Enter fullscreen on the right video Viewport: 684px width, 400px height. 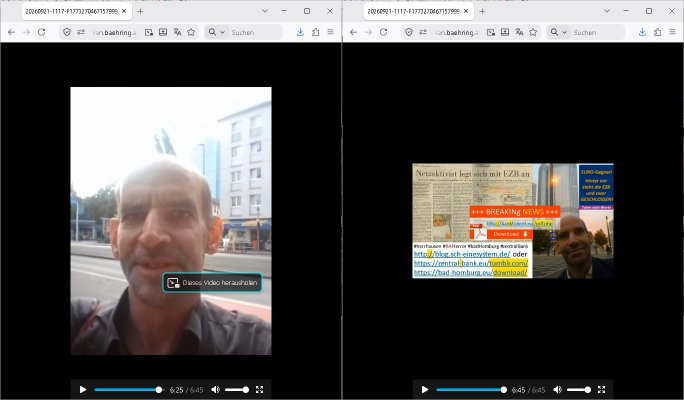coord(602,390)
